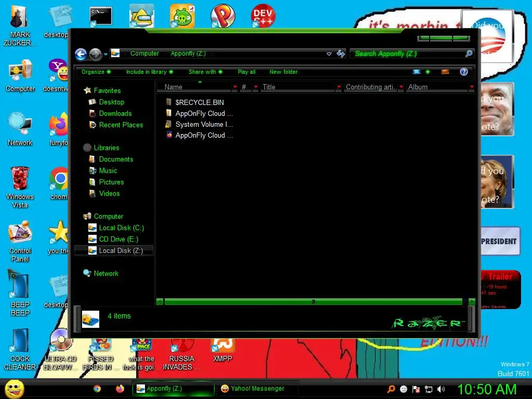Click the magnifier icon in search box

(469, 54)
